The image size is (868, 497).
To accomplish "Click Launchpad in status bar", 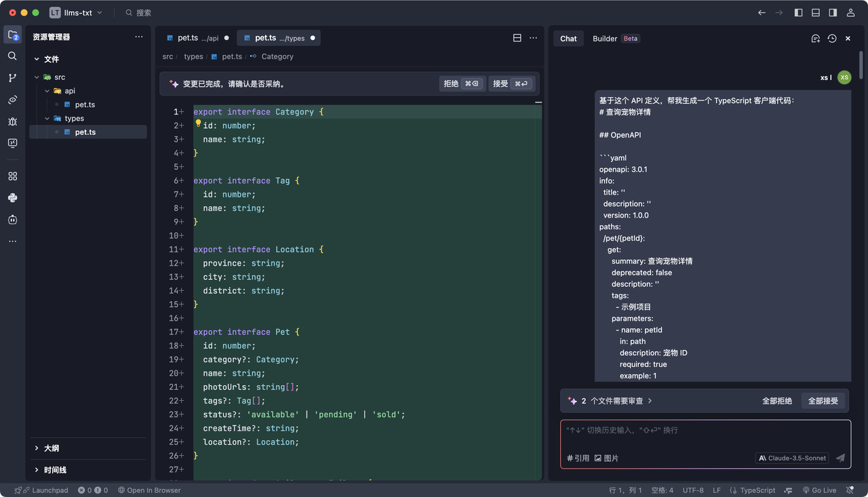I will (41, 490).
